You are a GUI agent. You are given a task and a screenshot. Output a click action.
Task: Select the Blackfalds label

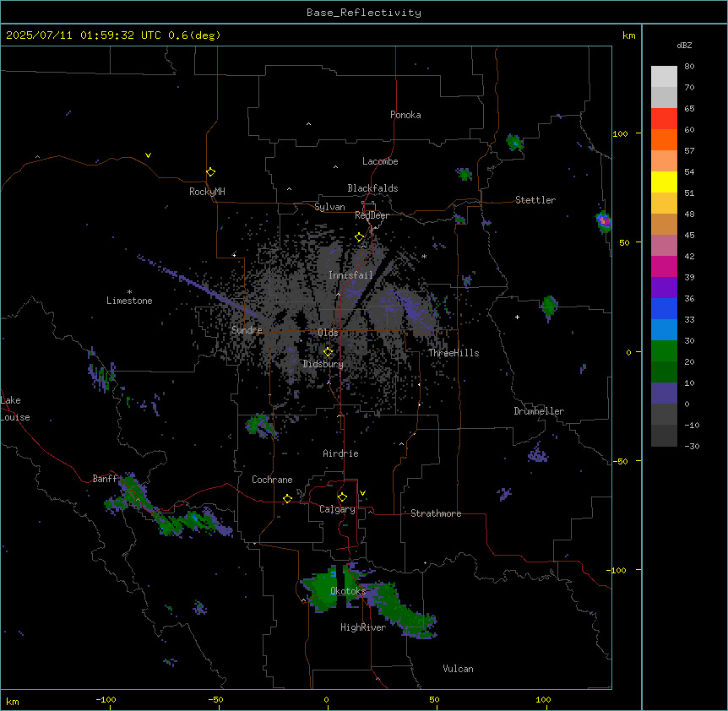(372, 188)
